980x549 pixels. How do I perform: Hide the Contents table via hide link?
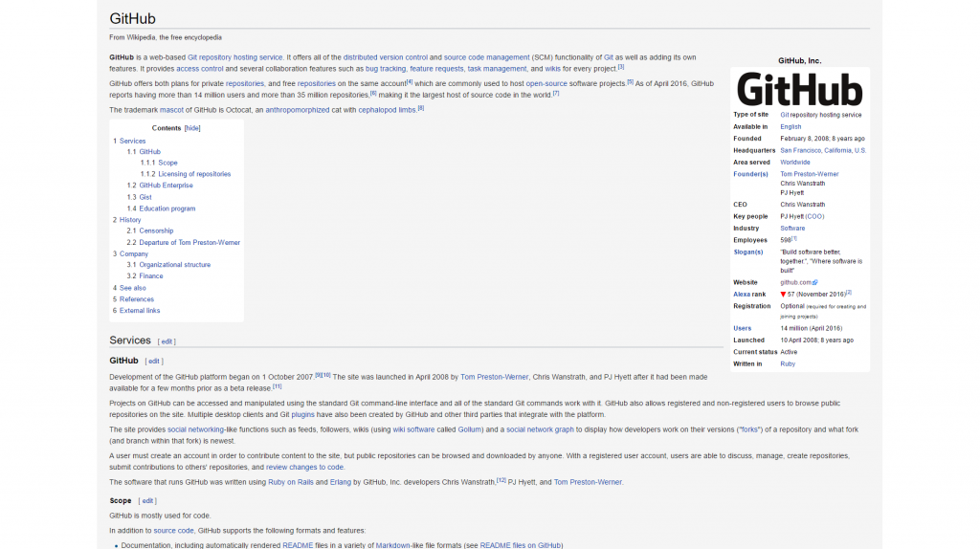point(192,128)
